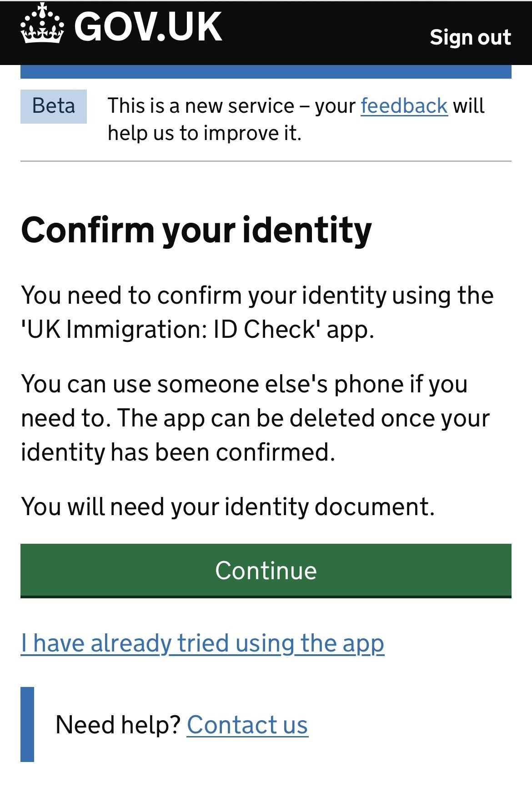Click the 'Need help?' text
Viewport: 532px width, 812px height.
pos(118,725)
